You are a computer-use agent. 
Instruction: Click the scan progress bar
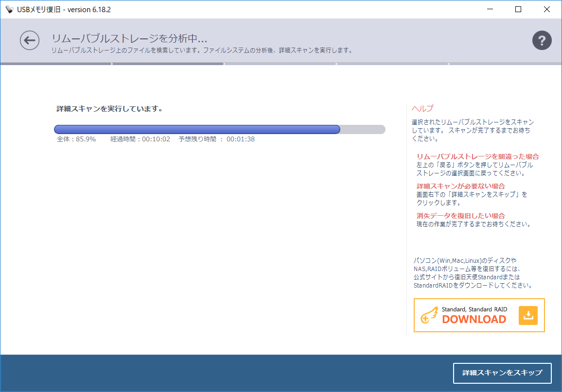(220, 129)
